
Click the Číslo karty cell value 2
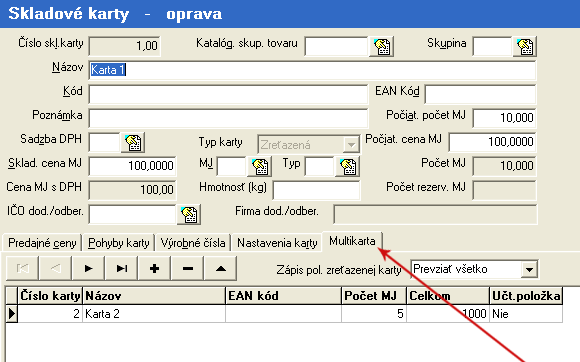point(50,314)
